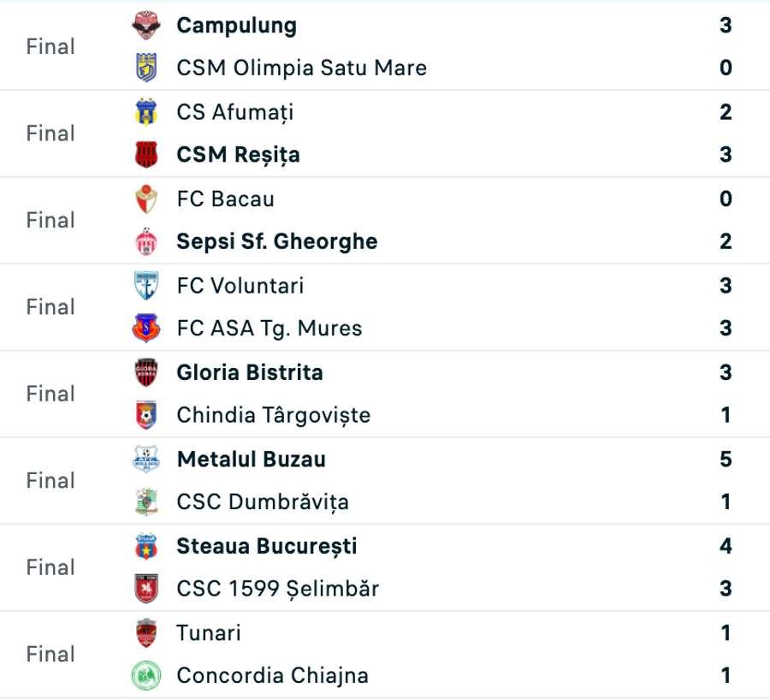Viewport: 770px width, 700px height.
Task: Click Final status of Campulung match
Action: pos(50,47)
